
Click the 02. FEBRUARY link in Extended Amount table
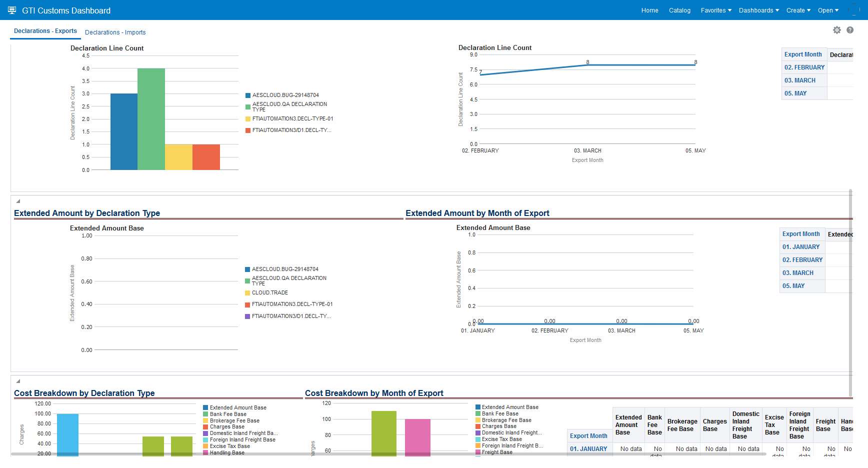pos(802,260)
